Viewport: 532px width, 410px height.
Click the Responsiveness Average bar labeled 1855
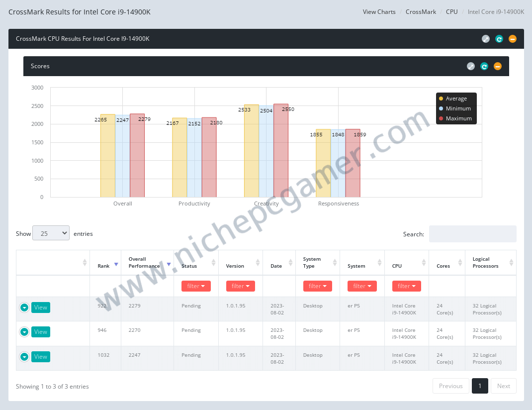pos(323,163)
